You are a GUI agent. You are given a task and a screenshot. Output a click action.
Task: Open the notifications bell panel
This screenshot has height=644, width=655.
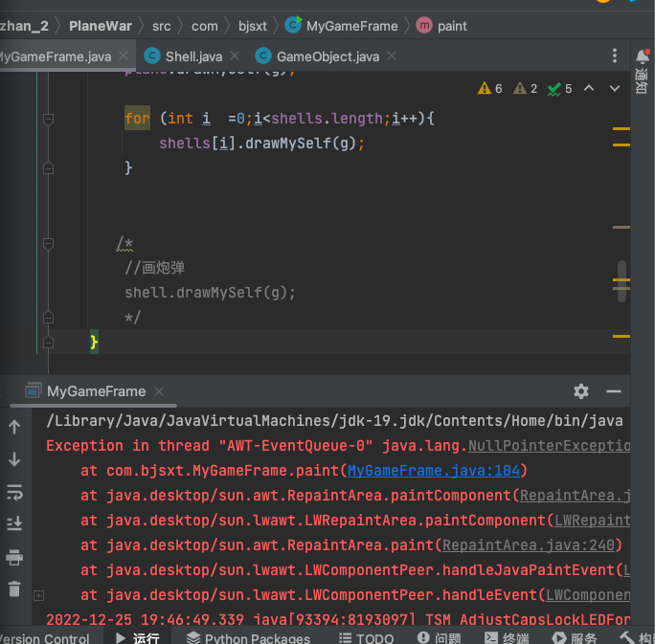(x=642, y=56)
